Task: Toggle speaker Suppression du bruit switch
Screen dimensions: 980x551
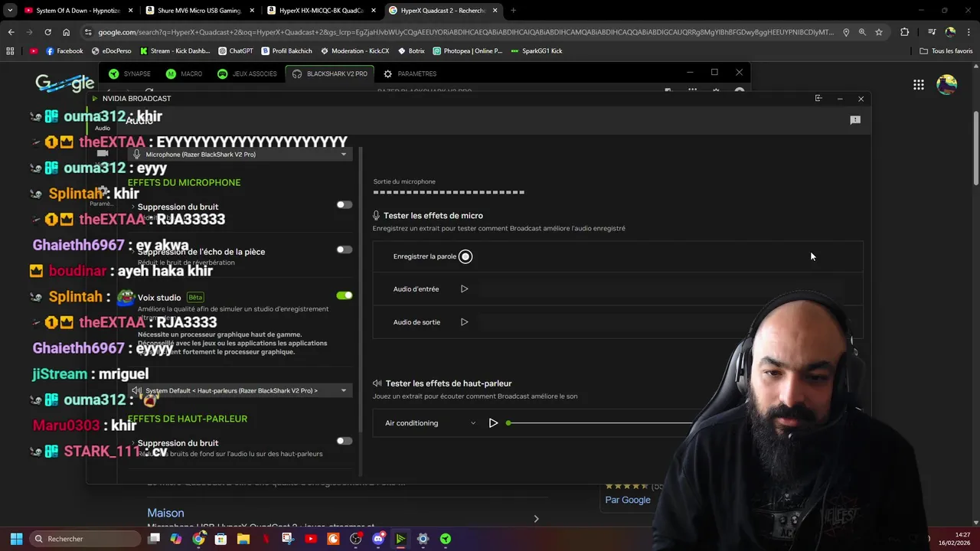Action: (x=345, y=441)
